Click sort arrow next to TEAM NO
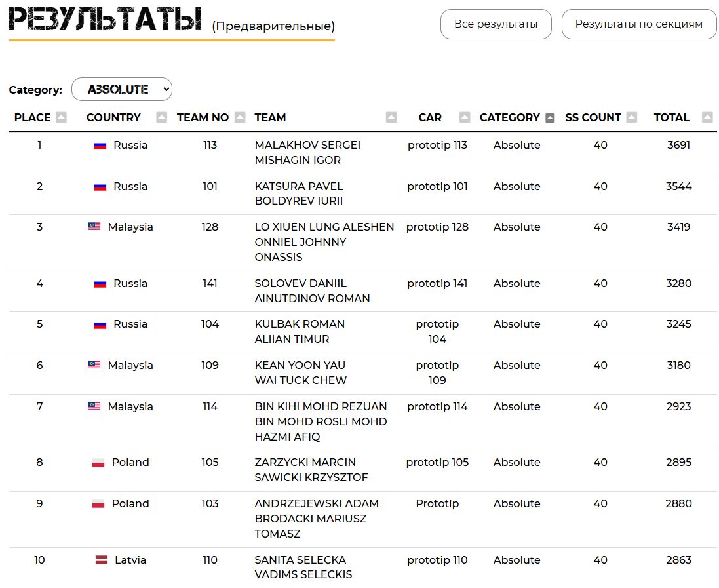Viewport: 719px width, 588px height. (x=240, y=117)
